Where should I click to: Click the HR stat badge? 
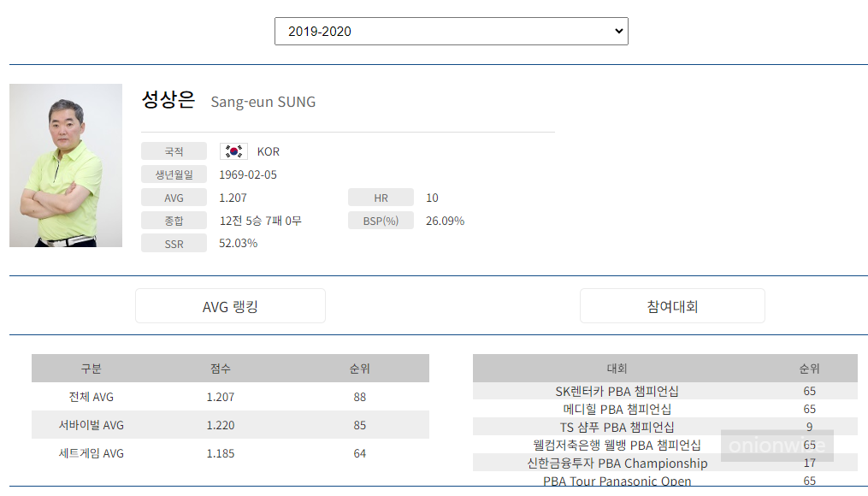pos(381,197)
